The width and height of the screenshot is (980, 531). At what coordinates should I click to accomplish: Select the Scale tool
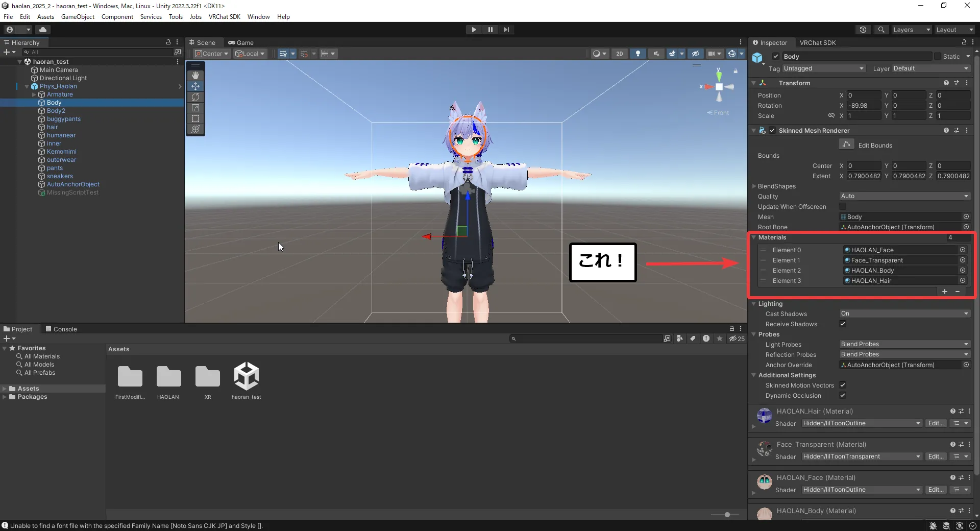195,108
